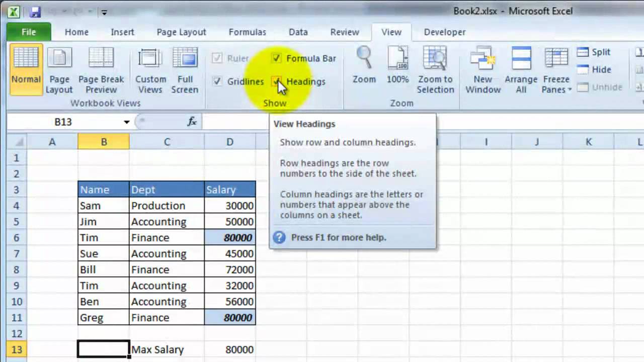
Task: Click the fx Insert Function button
Action: click(192, 122)
